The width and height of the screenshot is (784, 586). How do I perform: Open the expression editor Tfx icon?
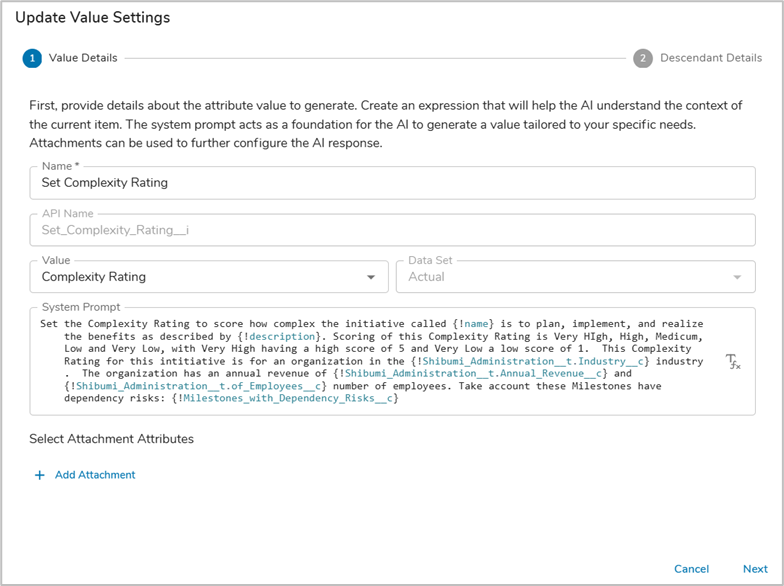click(733, 362)
